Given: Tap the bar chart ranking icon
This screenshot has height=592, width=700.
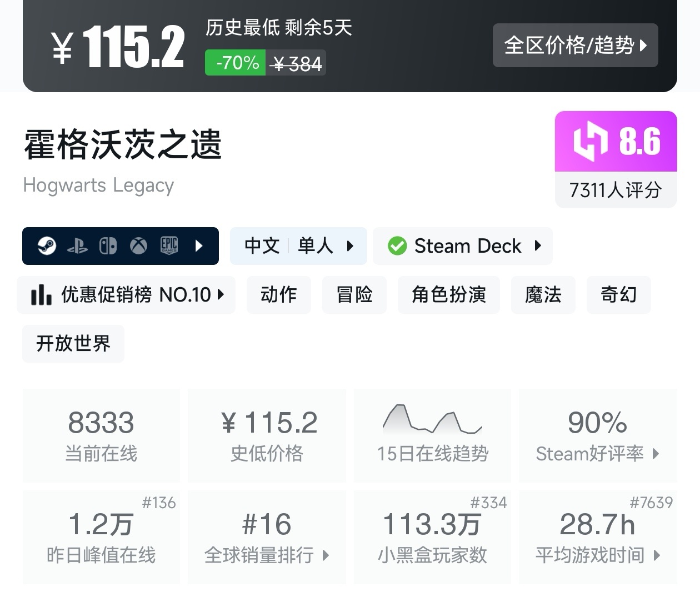Looking at the screenshot, I should (41, 295).
